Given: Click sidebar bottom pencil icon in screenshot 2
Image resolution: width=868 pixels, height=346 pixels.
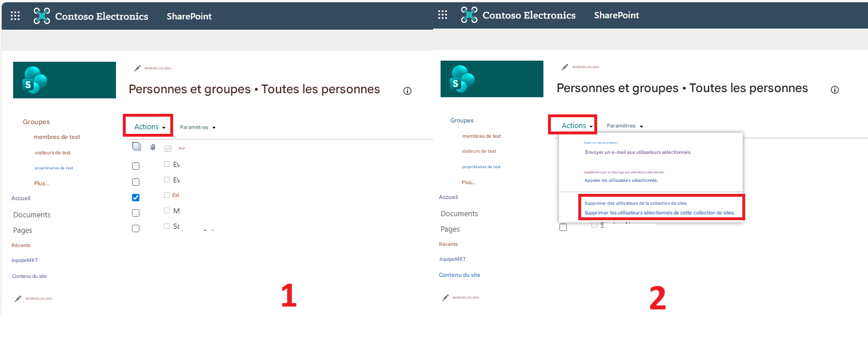Looking at the screenshot, I should click(x=445, y=297).
